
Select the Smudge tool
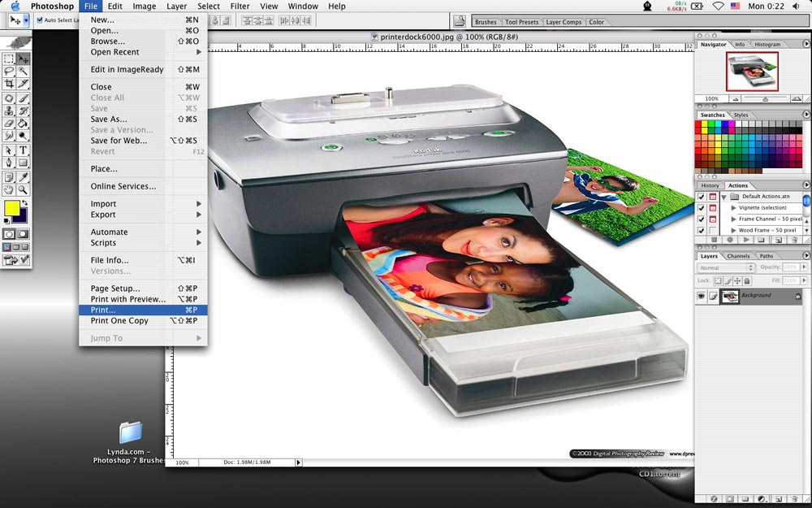(9, 136)
